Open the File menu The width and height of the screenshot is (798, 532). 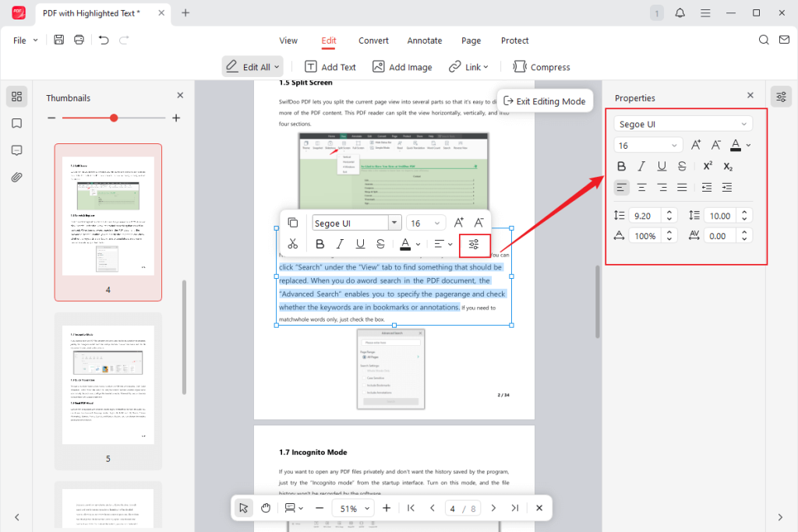[x=23, y=39]
